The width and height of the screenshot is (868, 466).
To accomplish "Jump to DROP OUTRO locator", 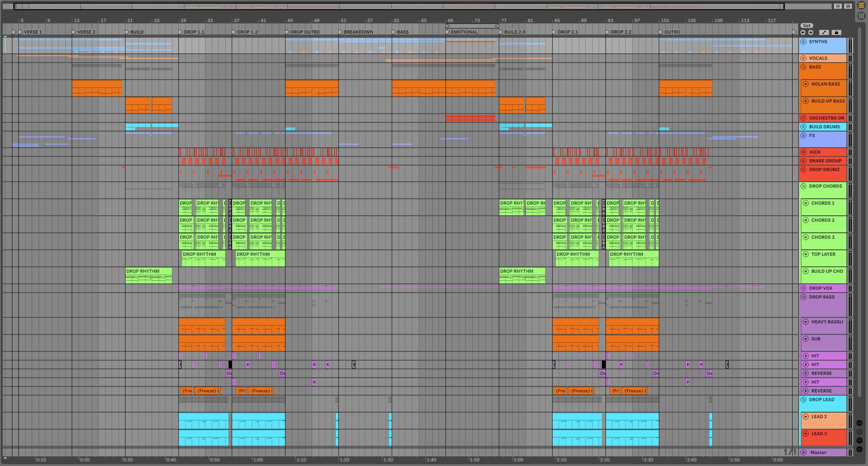I will (x=303, y=32).
